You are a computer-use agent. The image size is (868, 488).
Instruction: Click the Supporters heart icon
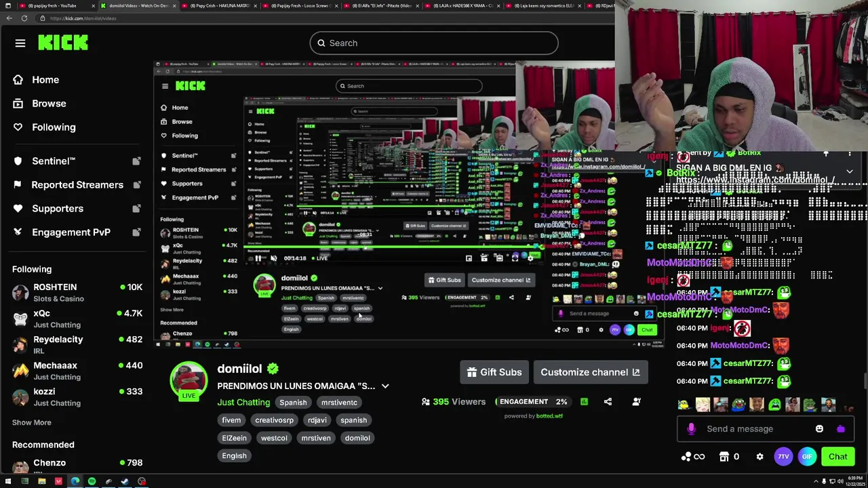pos(18,208)
